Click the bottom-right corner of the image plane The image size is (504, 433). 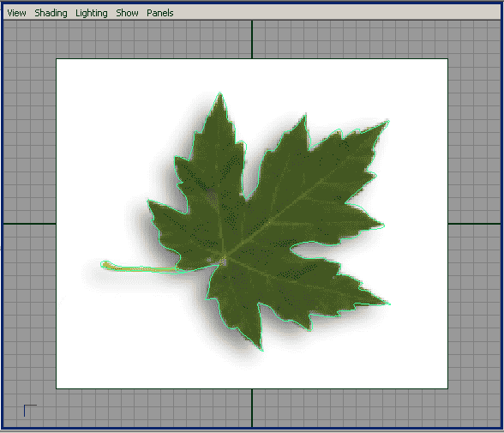tap(447, 388)
